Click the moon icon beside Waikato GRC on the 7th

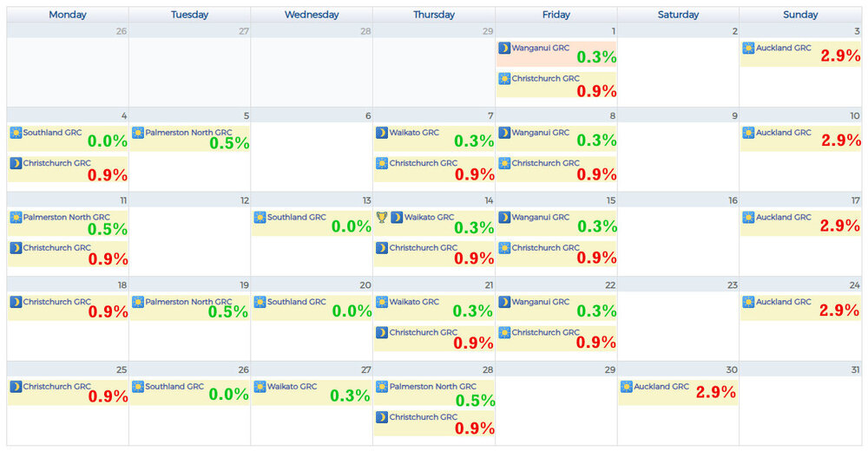[382, 133]
